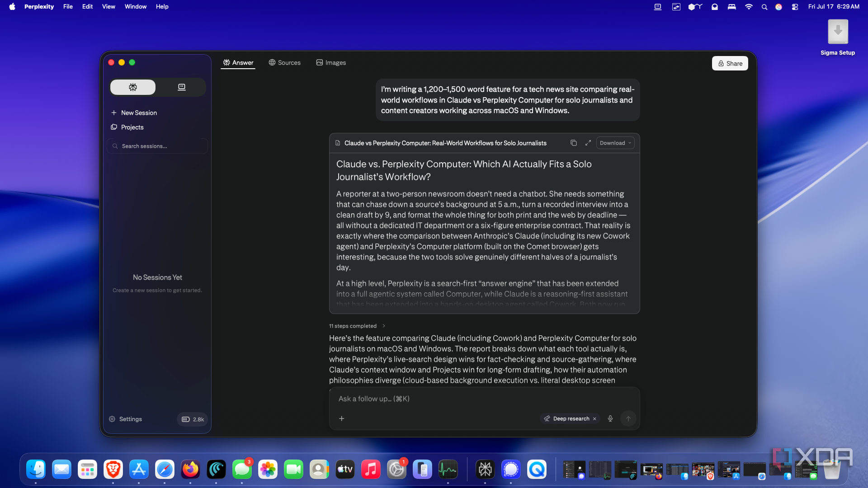Open Music from the dock
This screenshot has width=868, height=488.
click(371, 469)
